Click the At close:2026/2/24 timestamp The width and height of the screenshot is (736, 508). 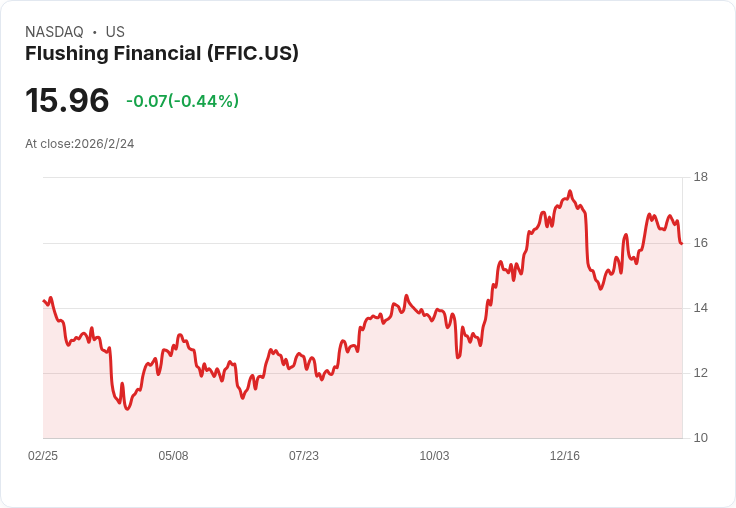point(80,144)
